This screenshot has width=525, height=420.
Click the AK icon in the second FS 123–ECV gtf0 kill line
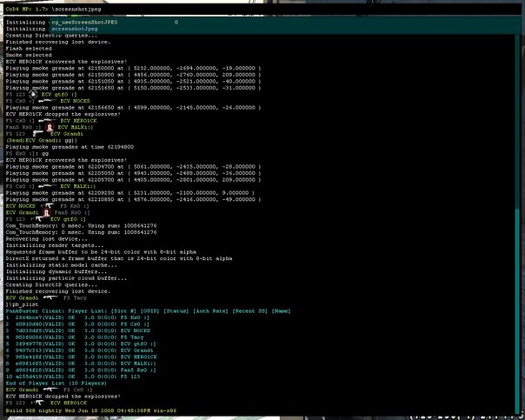click(x=37, y=219)
